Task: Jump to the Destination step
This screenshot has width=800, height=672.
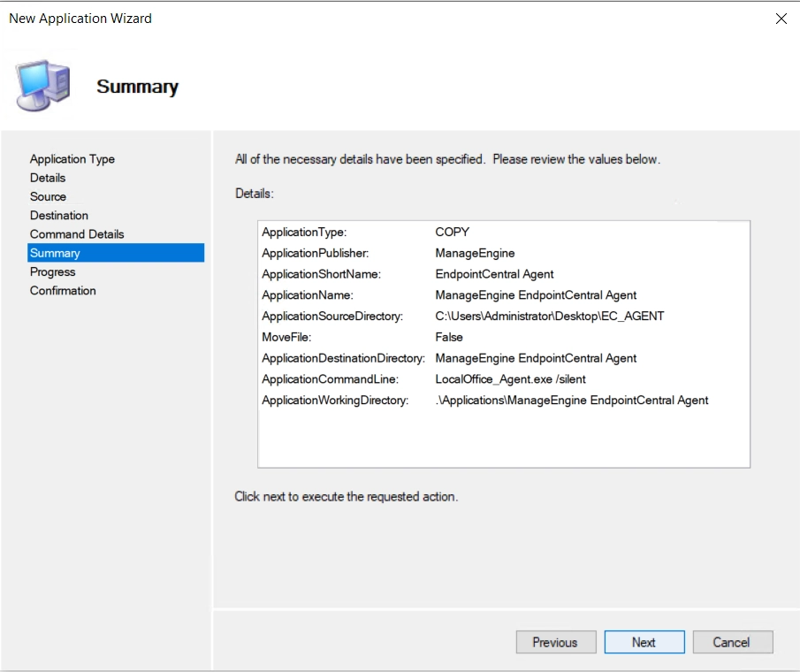Action: 58,216
